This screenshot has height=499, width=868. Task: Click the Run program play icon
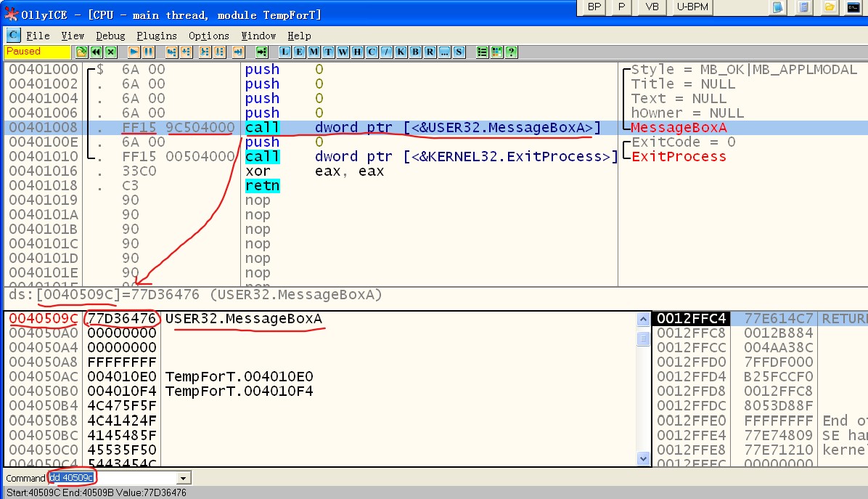tap(134, 52)
